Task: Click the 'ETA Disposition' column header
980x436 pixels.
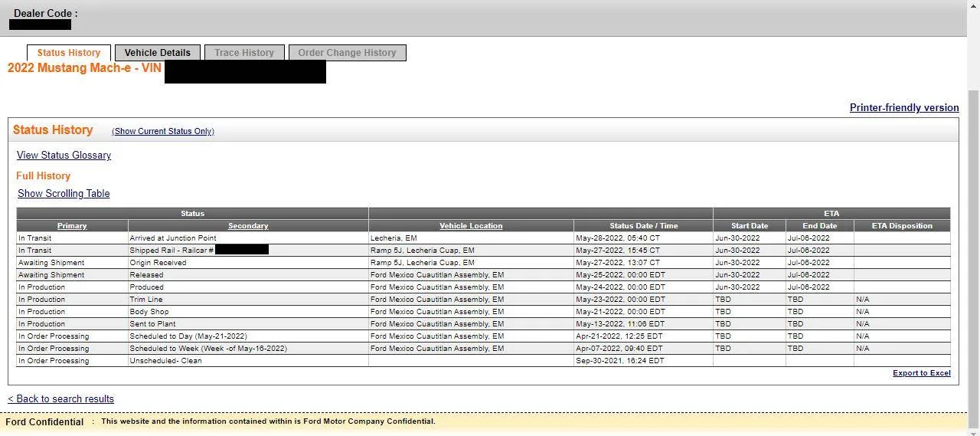Action: click(x=902, y=226)
